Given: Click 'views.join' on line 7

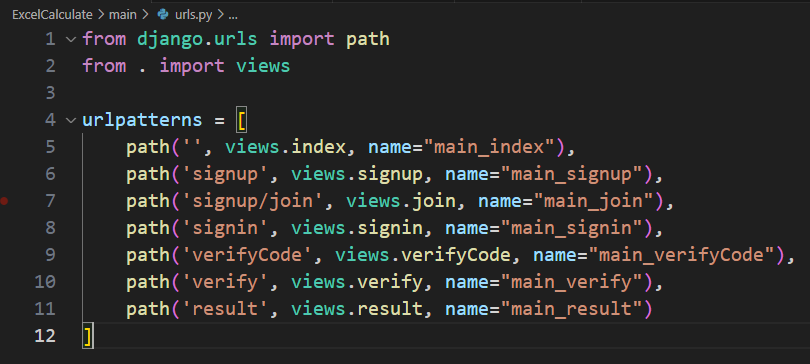Looking at the screenshot, I should point(400,201).
